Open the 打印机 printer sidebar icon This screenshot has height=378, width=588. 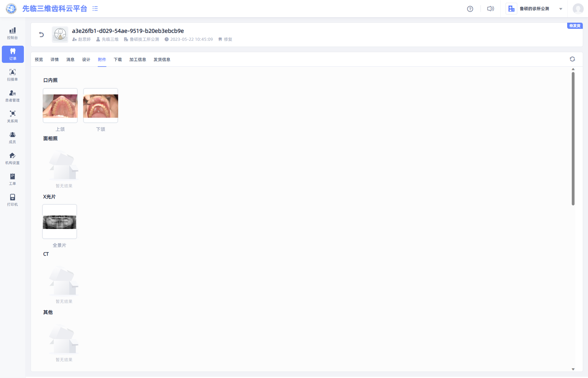coord(13,200)
